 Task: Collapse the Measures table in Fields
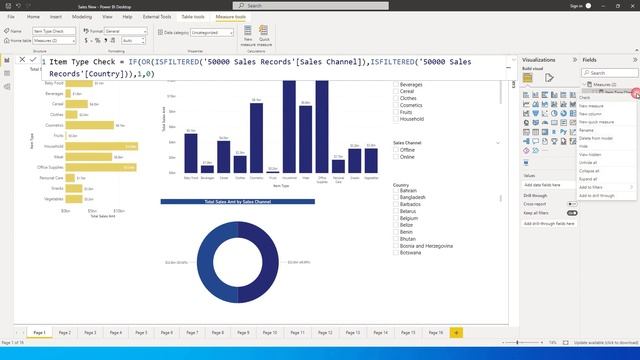click(584, 84)
